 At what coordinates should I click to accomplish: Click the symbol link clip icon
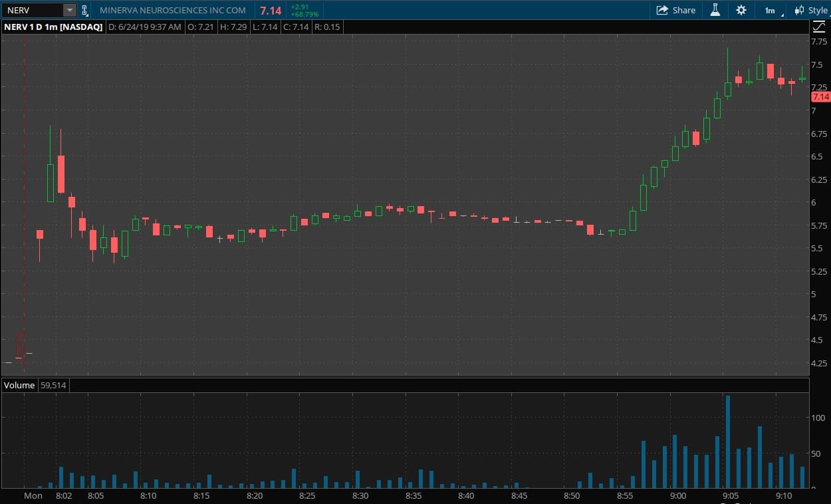tap(84, 10)
